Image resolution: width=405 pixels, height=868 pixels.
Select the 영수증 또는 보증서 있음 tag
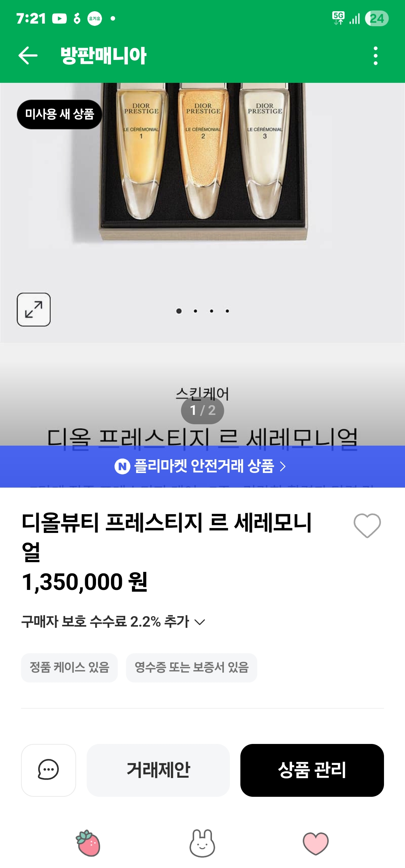tap(192, 667)
